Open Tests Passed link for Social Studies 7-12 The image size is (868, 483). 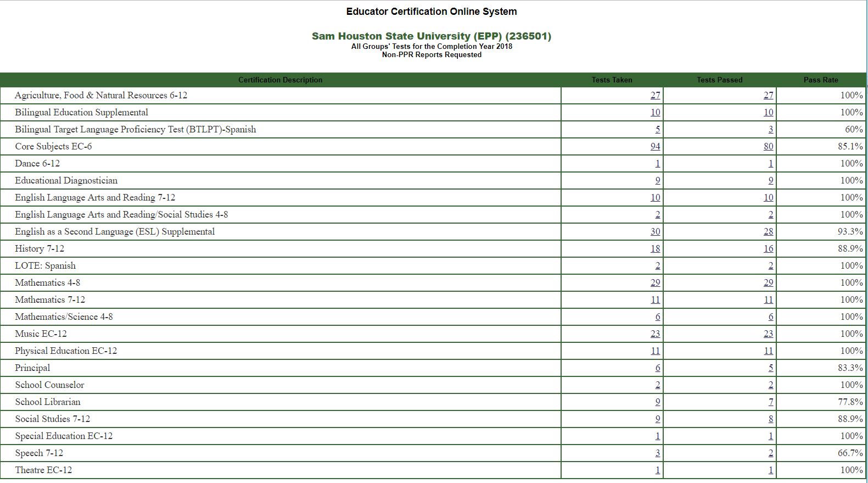point(770,419)
